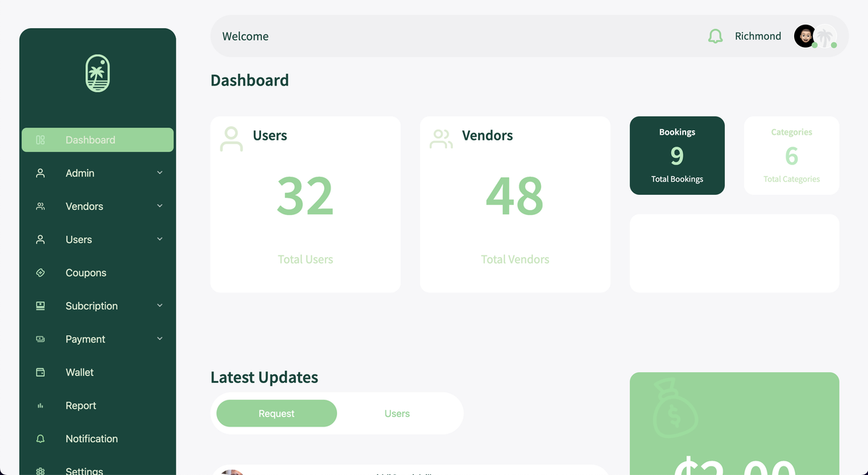Expand the Payment menu chevron
The height and width of the screenshot is (475, 868).
pos(160,339)
